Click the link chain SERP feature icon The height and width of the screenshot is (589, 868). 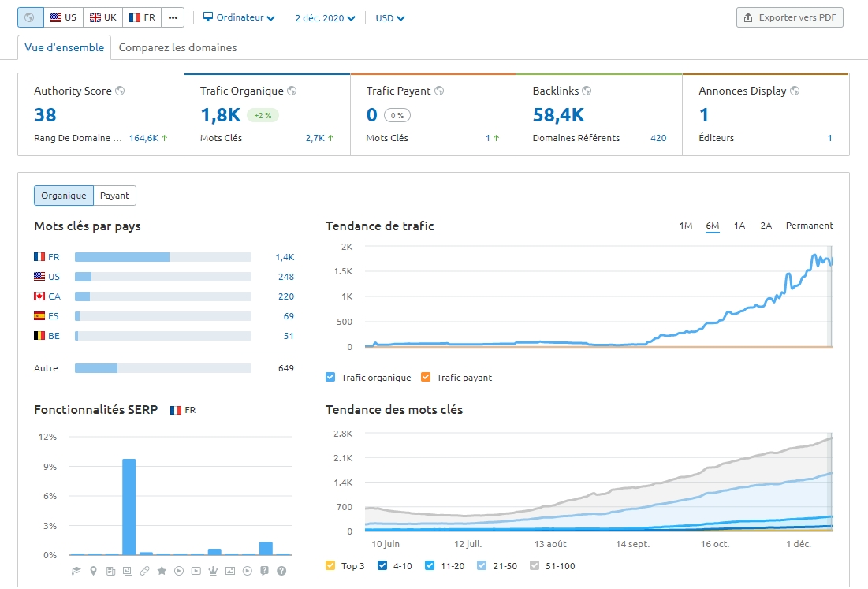pyautogui.click(x=145, y=570)
